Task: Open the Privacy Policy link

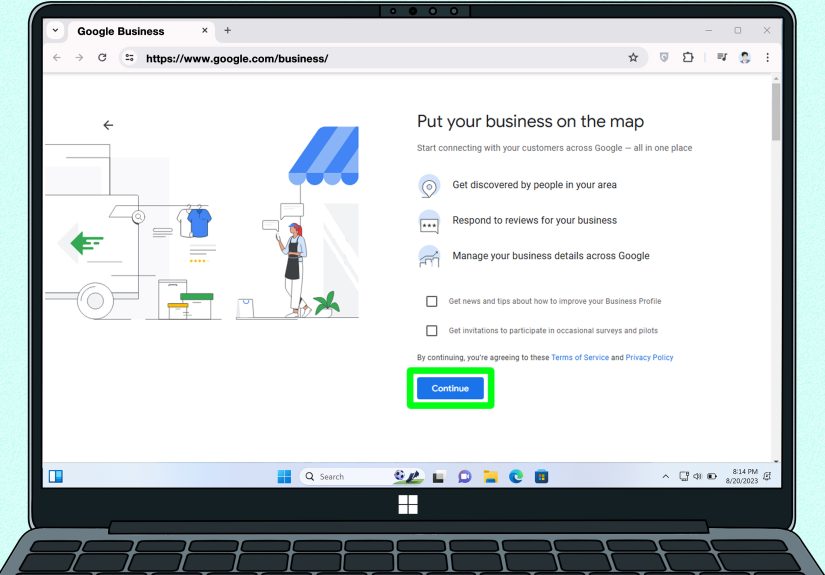Action: [x=649, y=357]
